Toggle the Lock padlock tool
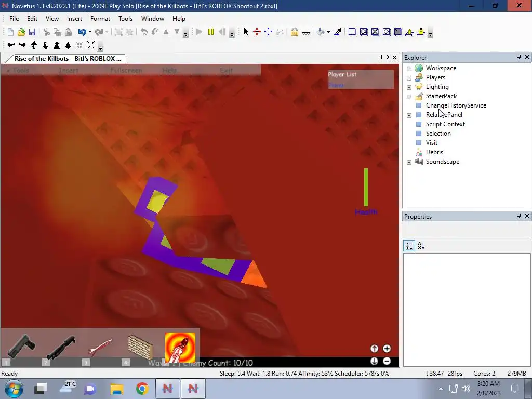Viewport: 532px width, 399px height. (295, 32)
